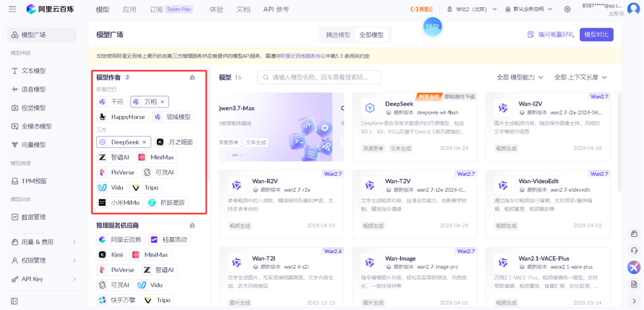Image resolution: width=644 pixels, height=310 pixels.
Task: Switch to the 全部模型 tab
Action: 371,35
